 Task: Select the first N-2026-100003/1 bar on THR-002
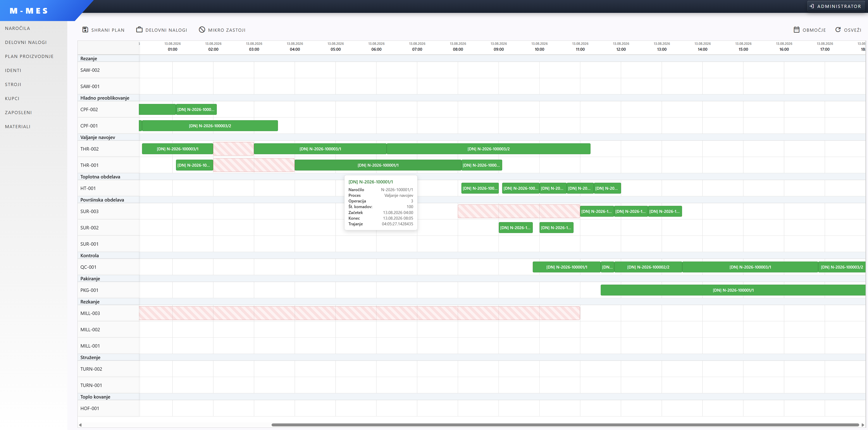coord(178,149)
